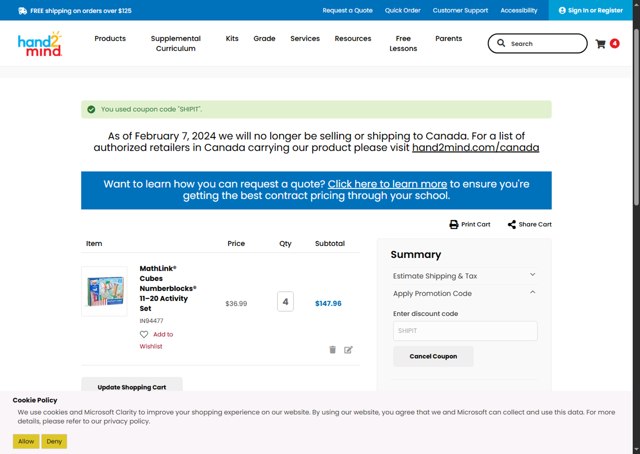
Task: Click green checkmark in coupon success message
Action: point(91,109)
